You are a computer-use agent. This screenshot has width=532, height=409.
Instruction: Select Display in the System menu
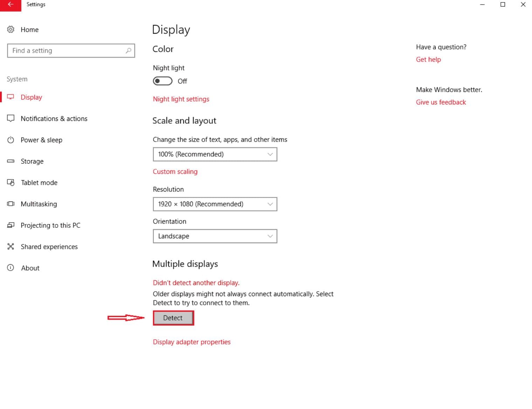[x=31, y=97]
